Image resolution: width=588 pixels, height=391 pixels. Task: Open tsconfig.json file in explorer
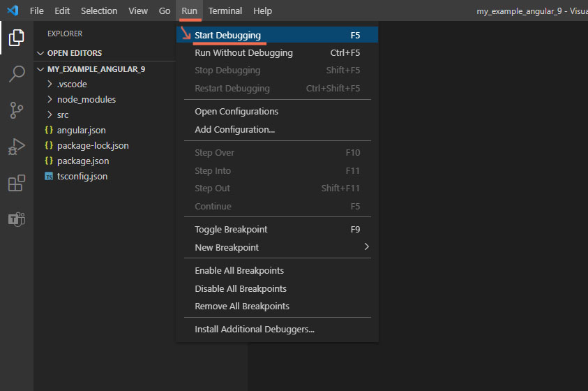tap(82, 176)
